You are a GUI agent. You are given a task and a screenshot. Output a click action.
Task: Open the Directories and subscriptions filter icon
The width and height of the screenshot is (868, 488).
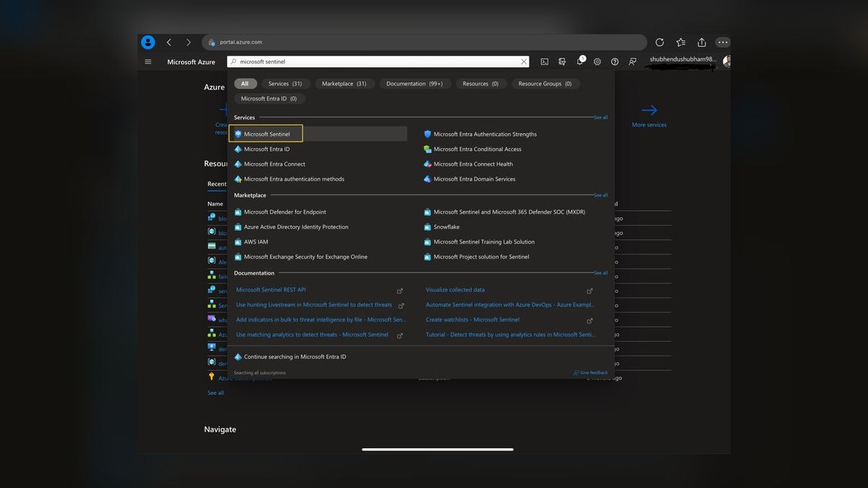(562, 62)
